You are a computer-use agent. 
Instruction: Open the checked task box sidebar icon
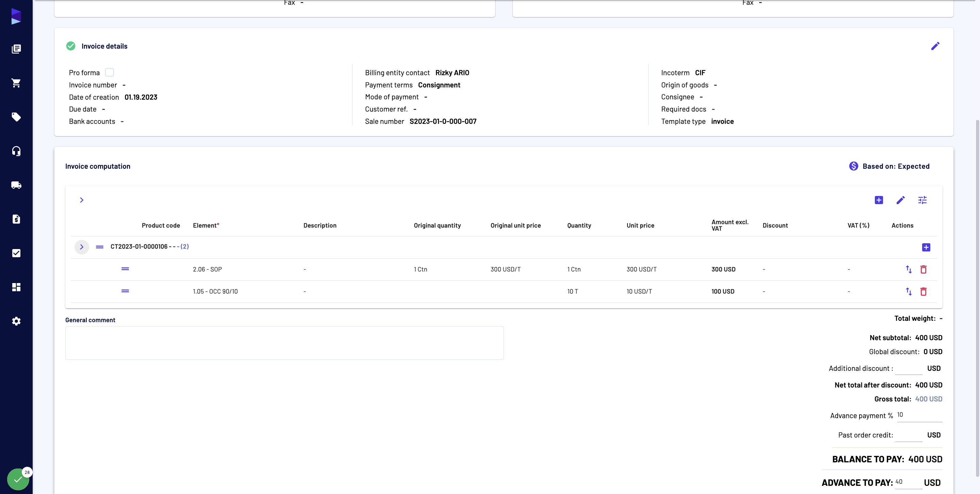(x=16, y=253)
